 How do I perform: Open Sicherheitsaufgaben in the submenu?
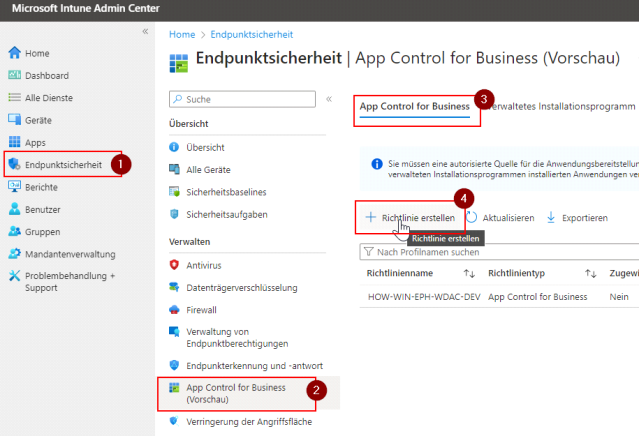click(x=227, y=214)
